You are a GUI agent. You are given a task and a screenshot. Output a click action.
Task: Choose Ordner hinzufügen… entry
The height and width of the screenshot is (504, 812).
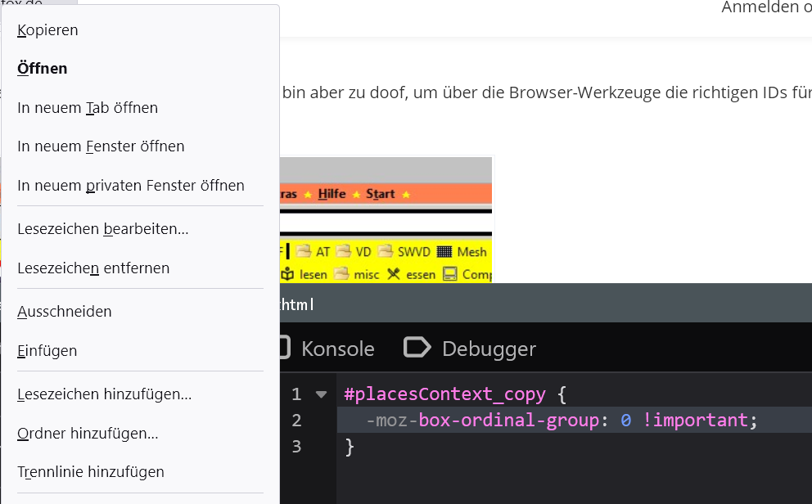tap(88, 434)
